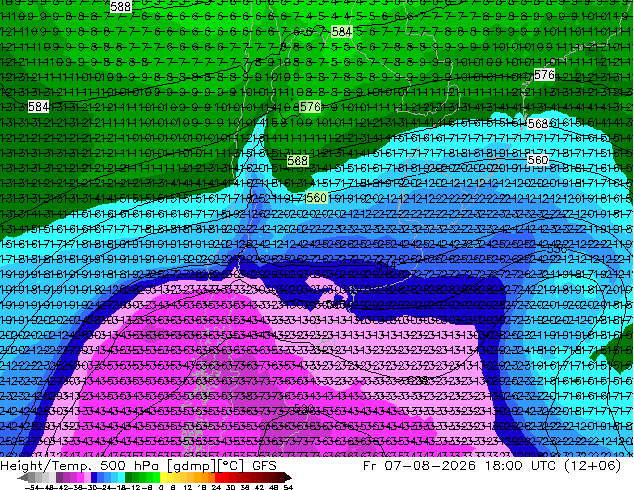Click the '18:00 UTC' time text
Screen dimensions: 634x490
[523, 466]
